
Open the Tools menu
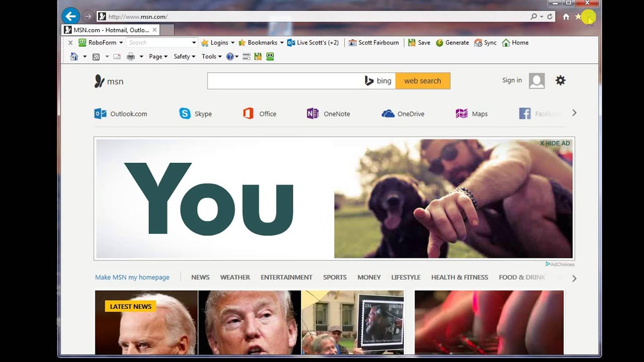[211, 57]
